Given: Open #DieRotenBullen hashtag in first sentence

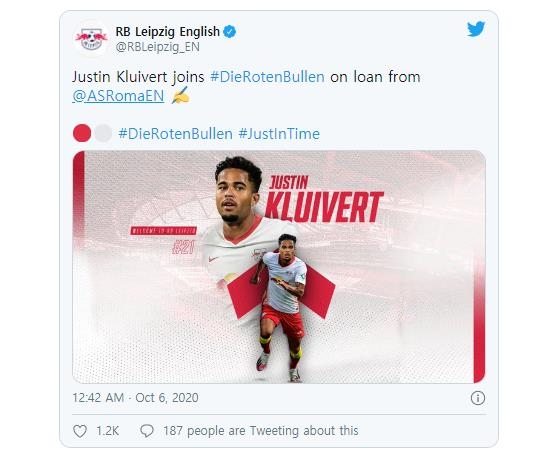Looking at the screenshot, I should (x=267, y=77).
